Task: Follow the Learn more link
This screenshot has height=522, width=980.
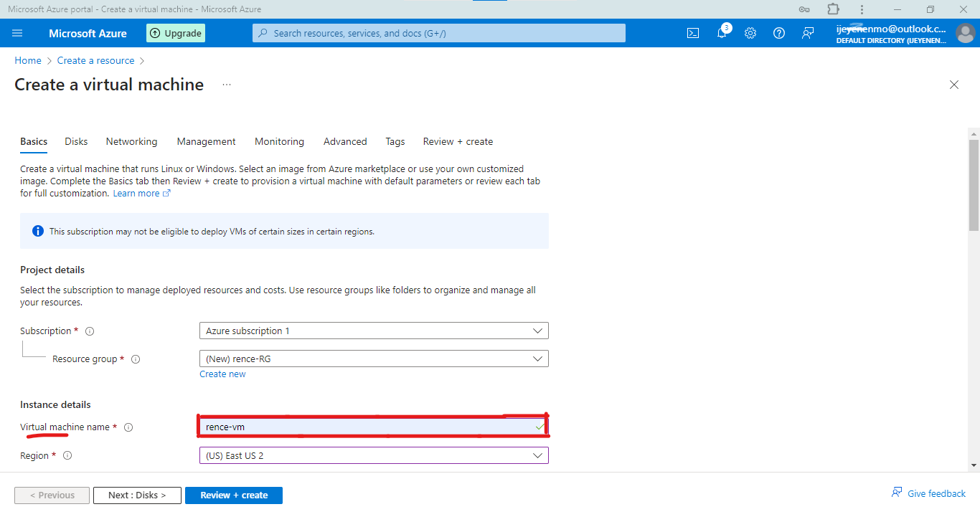Action: point(141,194)
